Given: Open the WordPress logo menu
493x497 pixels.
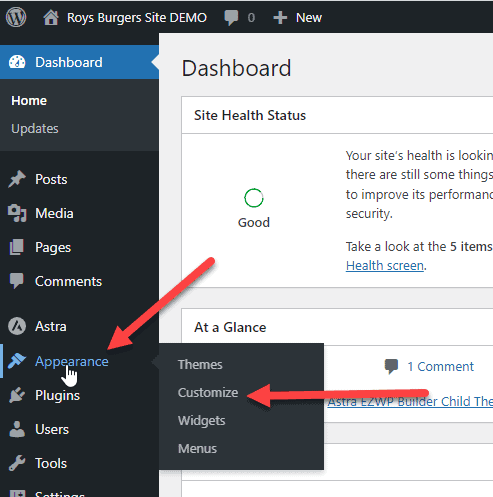Looking at the screenshot, I should coord(16,17).
